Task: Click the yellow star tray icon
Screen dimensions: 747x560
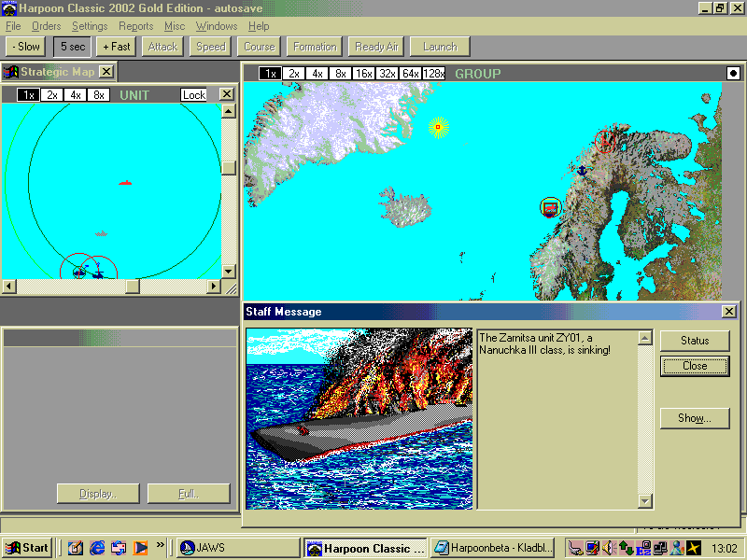Action: click(694, 548)
